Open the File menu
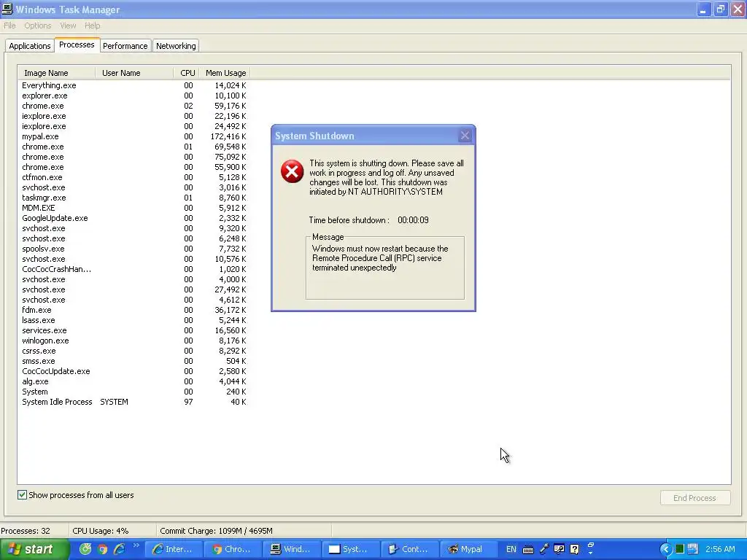Screen dimensions: 747x560 click(9, 26)
